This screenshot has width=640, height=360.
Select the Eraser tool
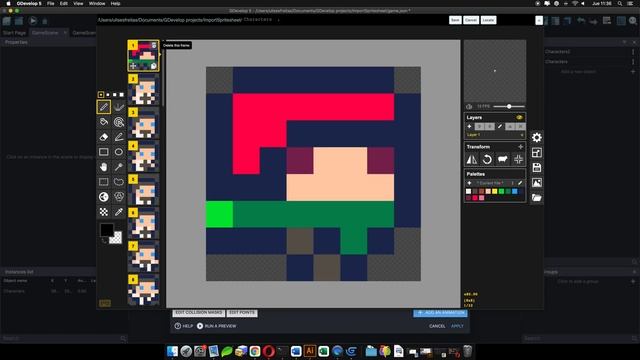(104, 137)
